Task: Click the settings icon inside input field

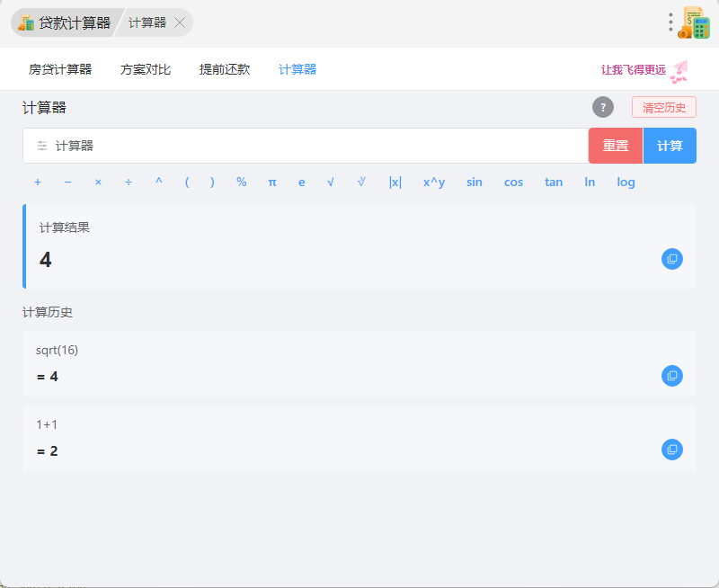Action: [42, 146]
